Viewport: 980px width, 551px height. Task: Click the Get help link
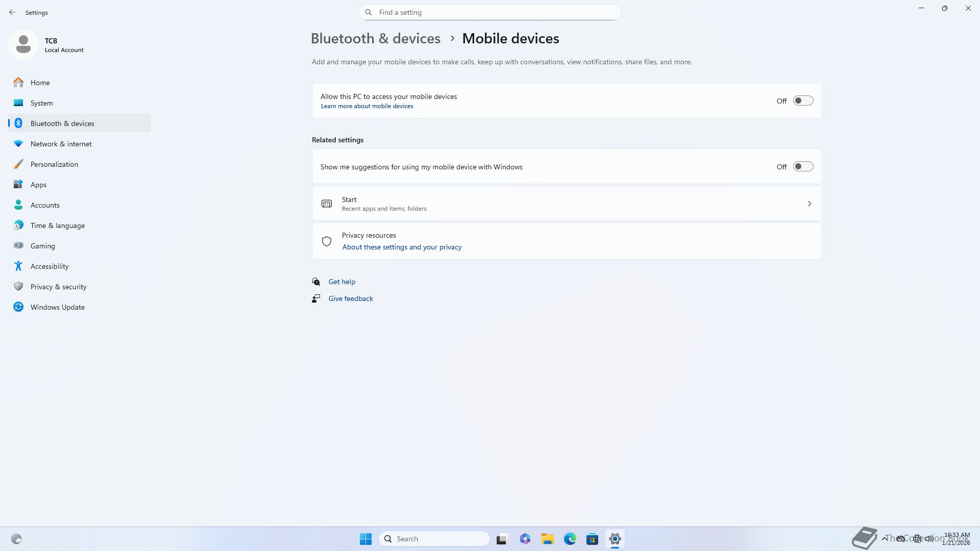coord(341,282)
